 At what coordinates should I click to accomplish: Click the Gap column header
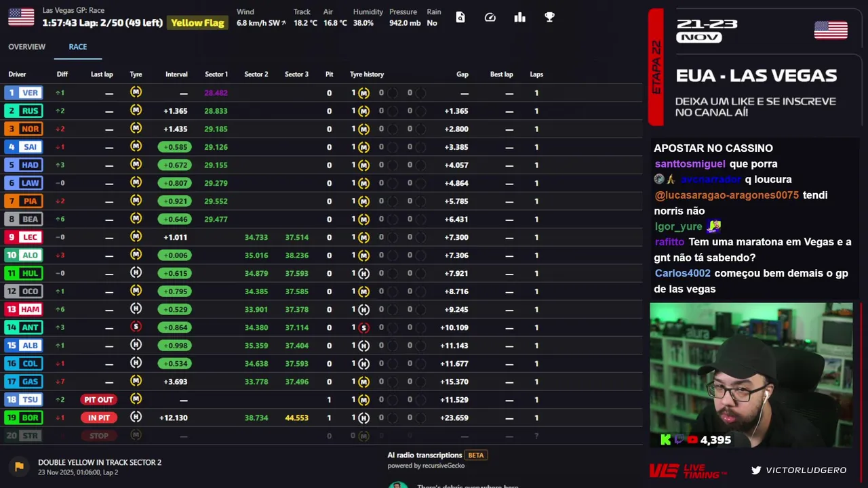point(462,75)
